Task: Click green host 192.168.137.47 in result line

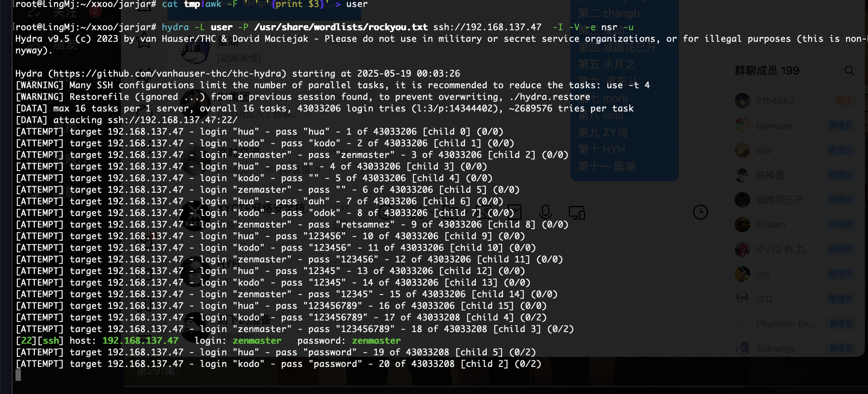Action: 140,341
